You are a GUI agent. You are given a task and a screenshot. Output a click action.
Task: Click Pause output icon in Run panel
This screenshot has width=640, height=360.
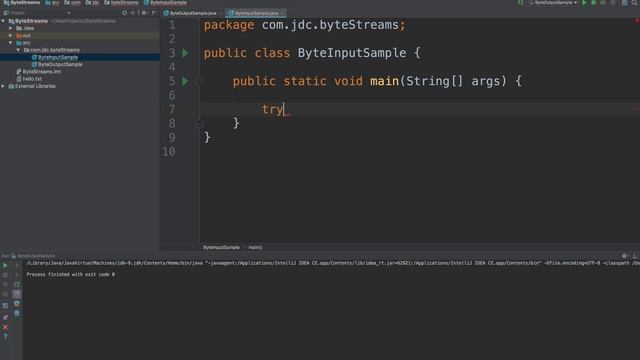coord(5,284)
